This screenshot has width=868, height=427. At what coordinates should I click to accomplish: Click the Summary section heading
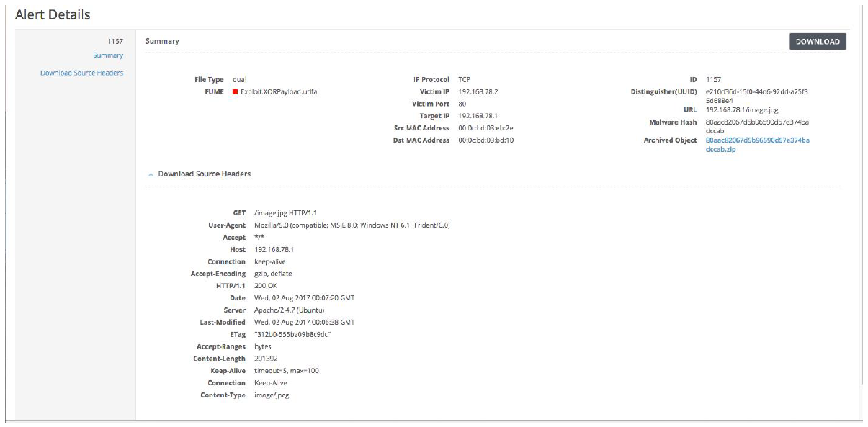click(162, 42)
